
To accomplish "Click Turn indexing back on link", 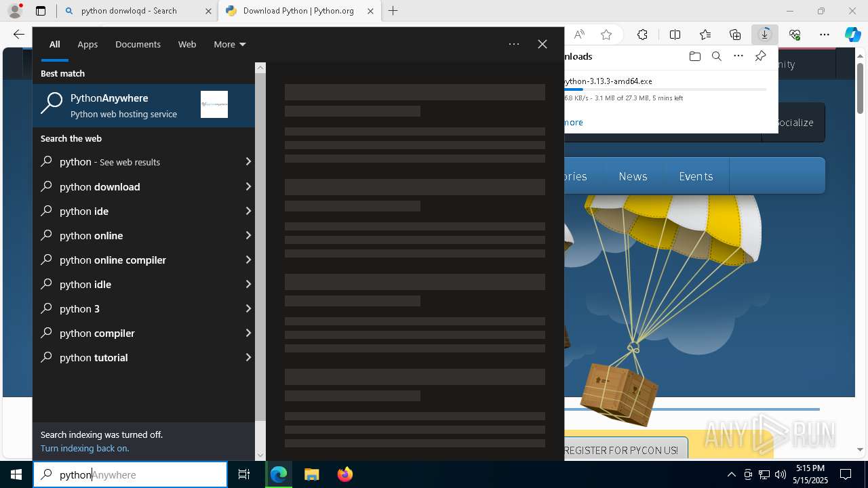I will tap(85, 448).
